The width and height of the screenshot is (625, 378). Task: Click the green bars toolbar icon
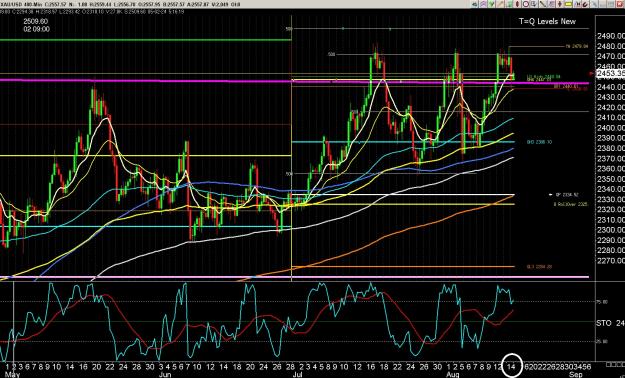point(509,4)
